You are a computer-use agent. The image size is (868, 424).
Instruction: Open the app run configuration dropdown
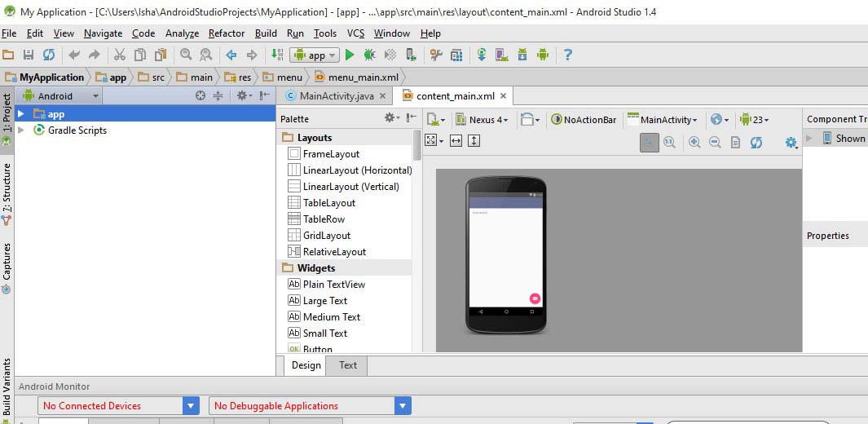pyautogui.click(x=314, y=55)
